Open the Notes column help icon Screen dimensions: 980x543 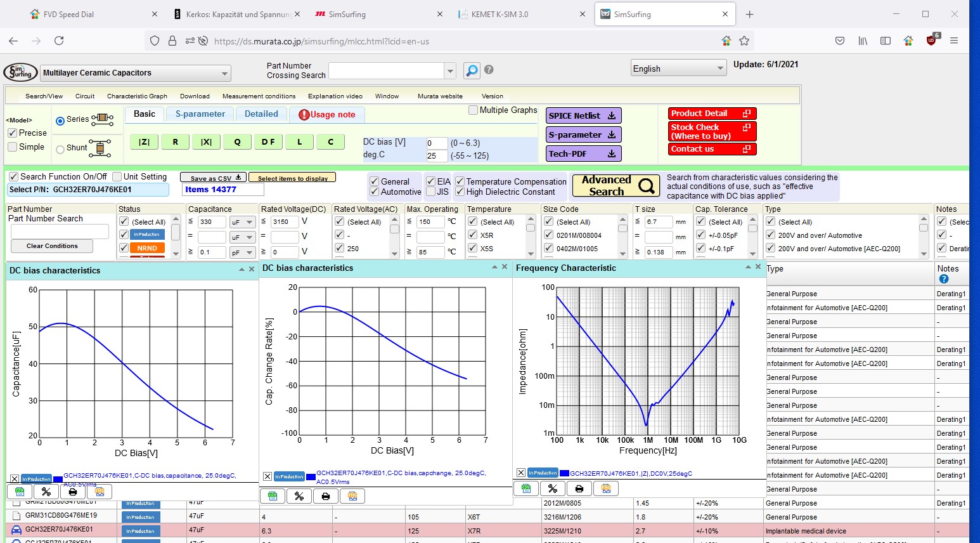[944, 279]
